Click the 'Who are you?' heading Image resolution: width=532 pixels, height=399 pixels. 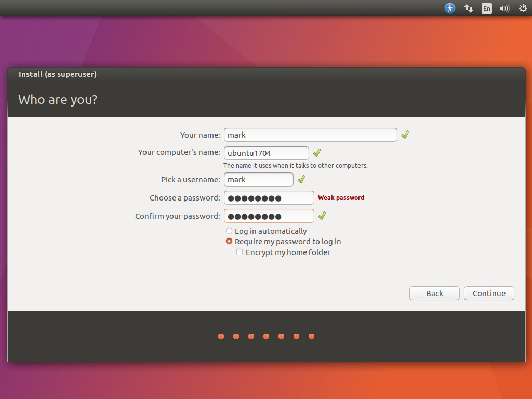pos(58,100)
